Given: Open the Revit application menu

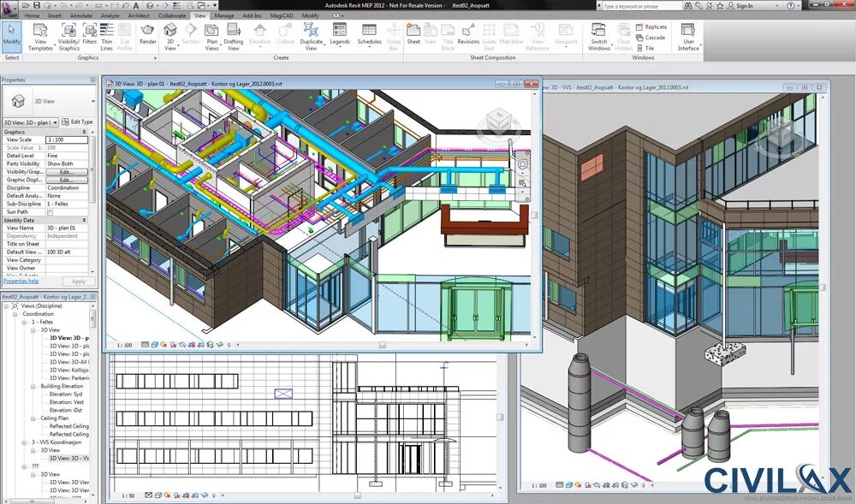Looking at the screenshot, I should pyautogui.click(x=9, y=8).
